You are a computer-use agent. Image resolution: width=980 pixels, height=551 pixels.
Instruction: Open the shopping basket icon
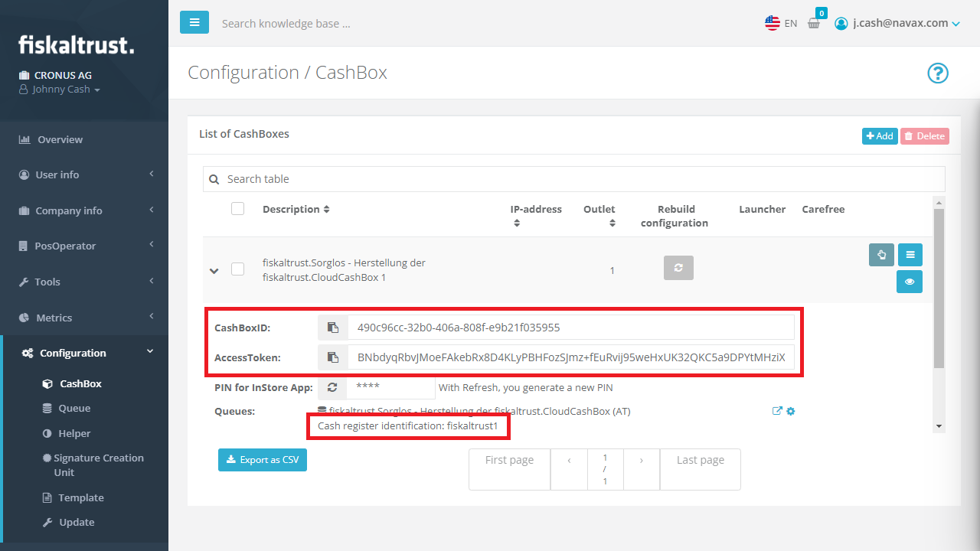(x=814, y=23)
